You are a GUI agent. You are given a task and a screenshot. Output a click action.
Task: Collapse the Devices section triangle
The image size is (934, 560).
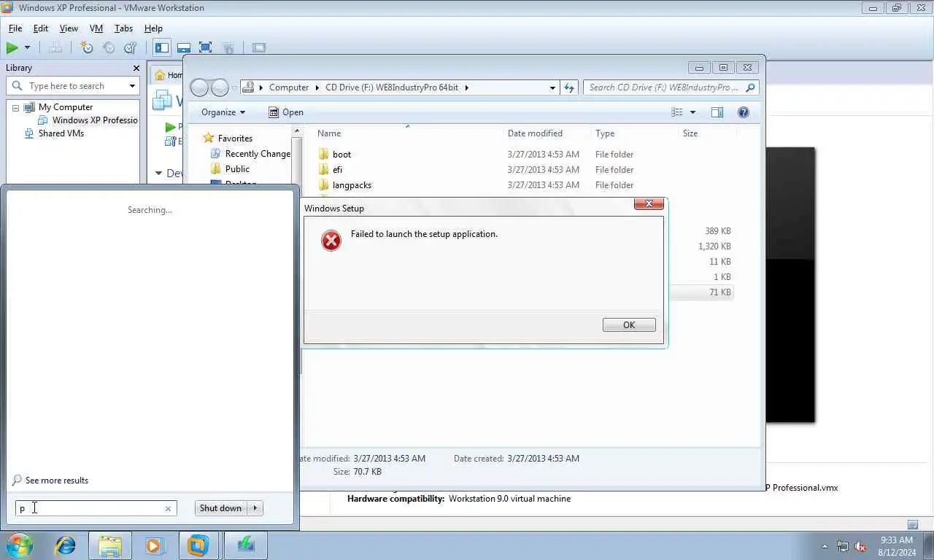tap(158, 174)
